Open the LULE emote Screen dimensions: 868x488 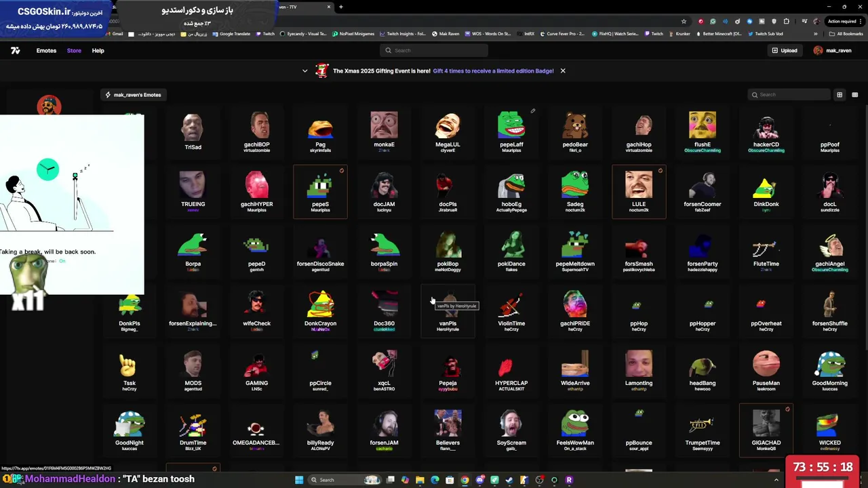coord(639,192)
